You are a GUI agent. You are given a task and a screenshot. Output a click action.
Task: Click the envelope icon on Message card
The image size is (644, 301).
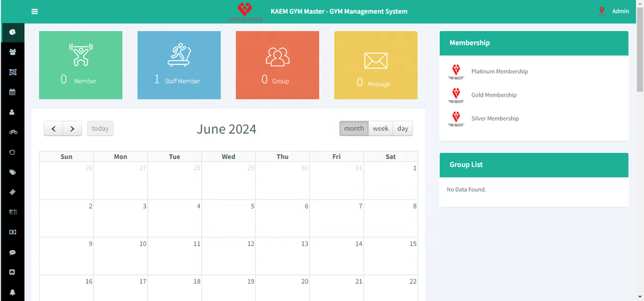click(x=376, y=61)
